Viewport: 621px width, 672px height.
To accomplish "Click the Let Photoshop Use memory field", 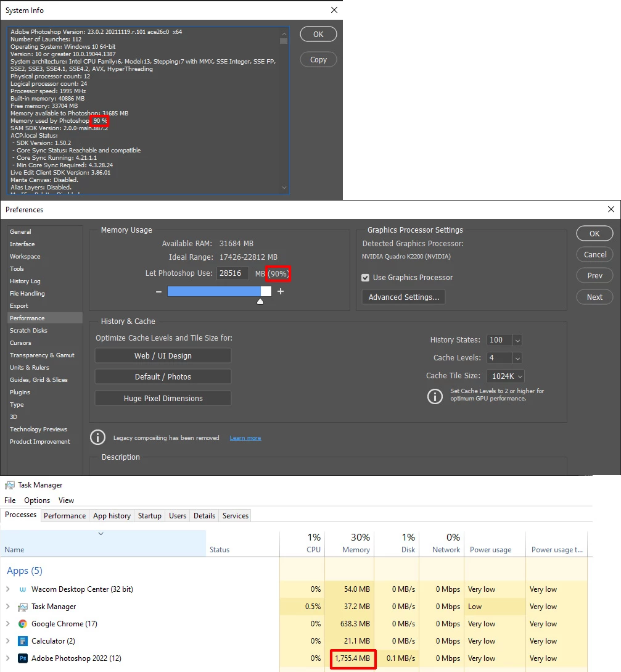I will [x=232, y=273].
